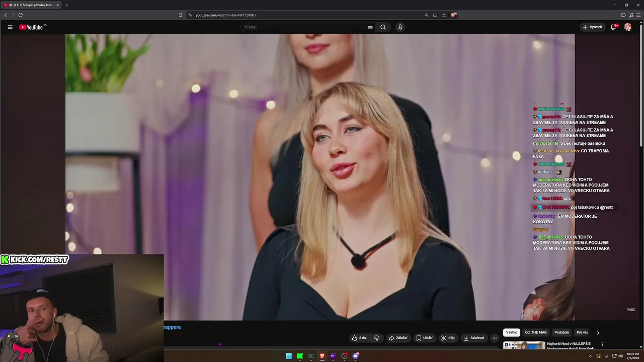Viewport: 644px width, 362px height.
Task: Select the Od: THE MAG chip
Action: tap(536, 332)
